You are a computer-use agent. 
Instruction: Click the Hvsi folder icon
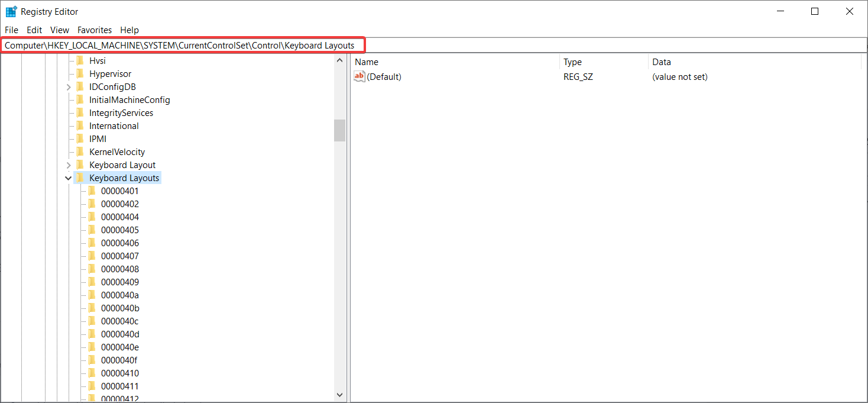[x=80, y=60]
